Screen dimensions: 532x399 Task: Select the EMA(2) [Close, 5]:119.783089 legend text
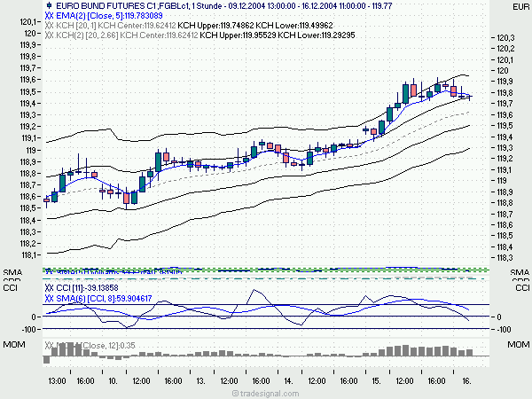(x=109, y=16)
